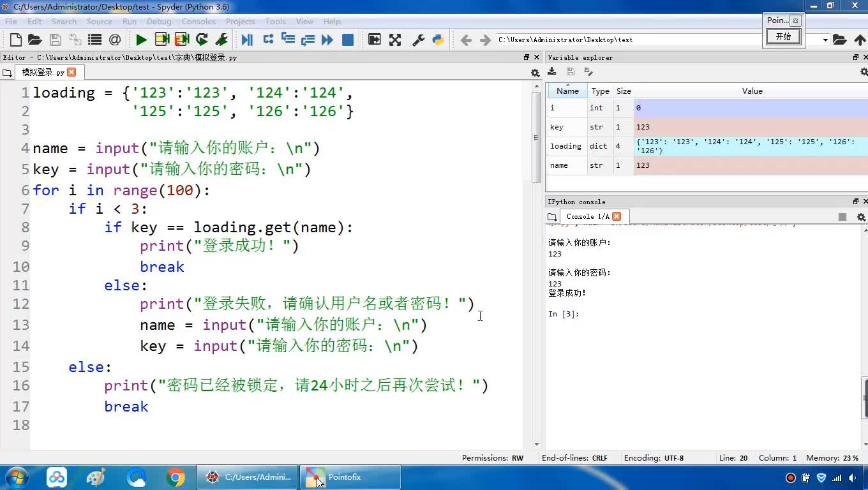Stop debugging with the blue square icon

(348, 40)
